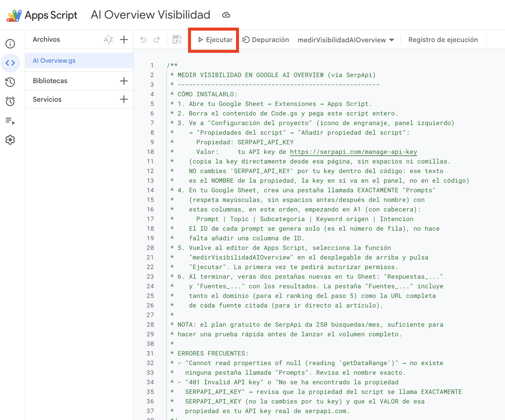Add a service with plus icon
This screenshot has width=505, height=420.
(x=124, y=99)
